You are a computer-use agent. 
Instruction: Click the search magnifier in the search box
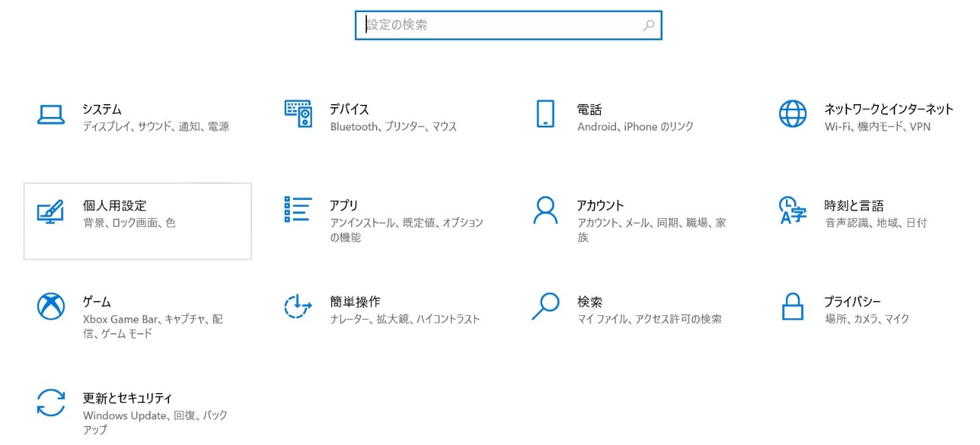(x=648, y=25)
